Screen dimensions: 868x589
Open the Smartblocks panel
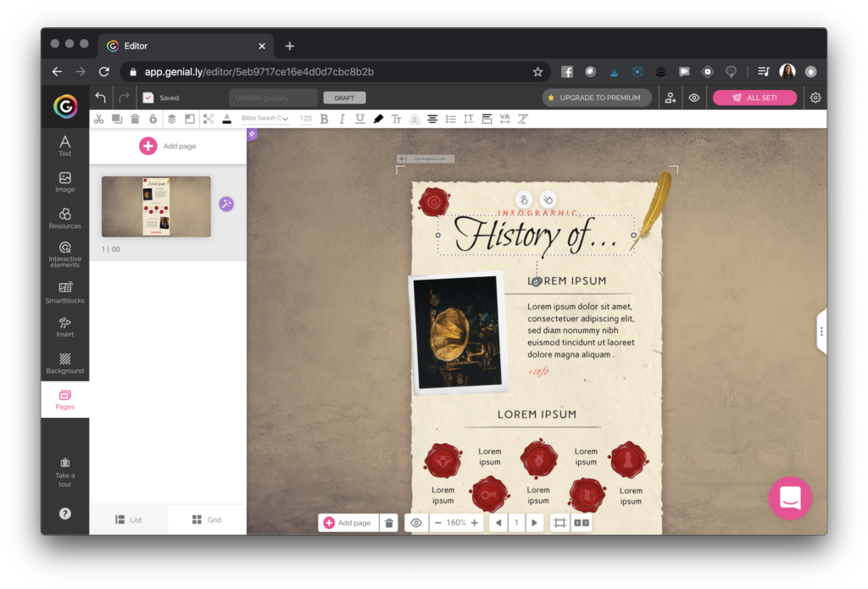point(64,292)
